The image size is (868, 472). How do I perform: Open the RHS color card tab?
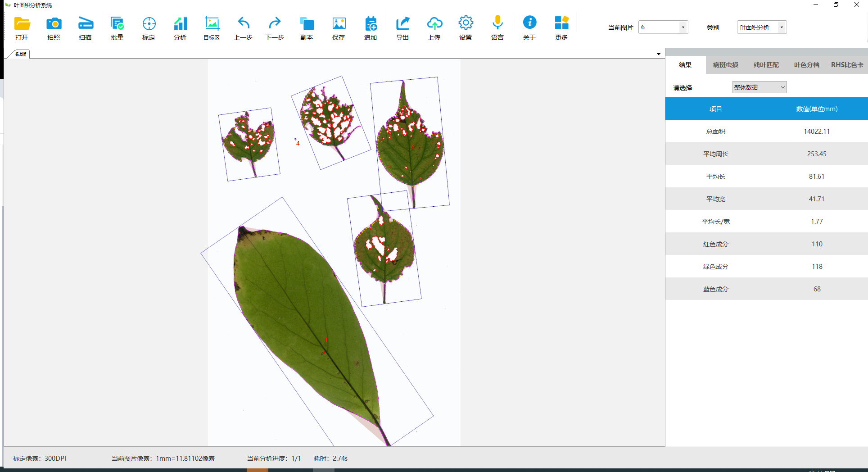pyautogui.click(x=847, y=65)
